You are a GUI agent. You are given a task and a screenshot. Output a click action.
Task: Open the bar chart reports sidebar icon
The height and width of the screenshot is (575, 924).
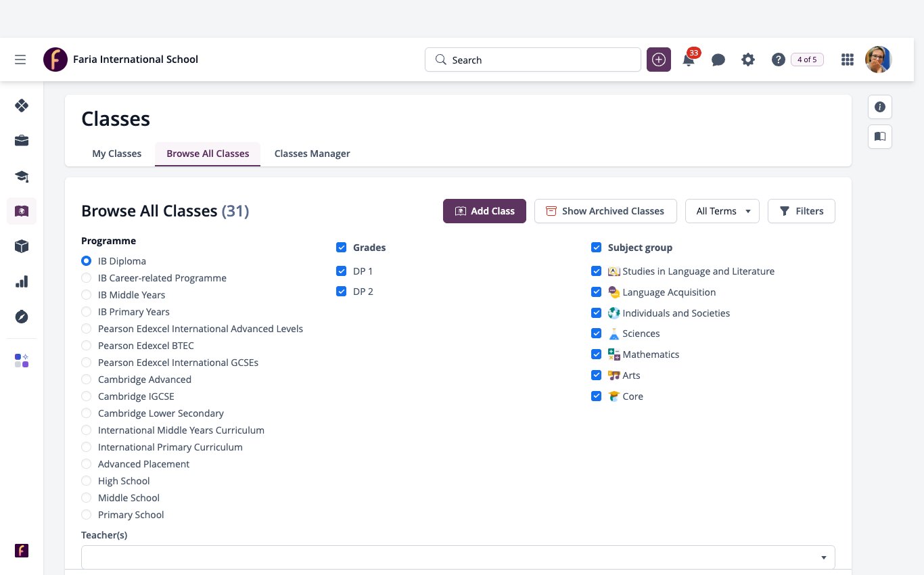(22, 281)
